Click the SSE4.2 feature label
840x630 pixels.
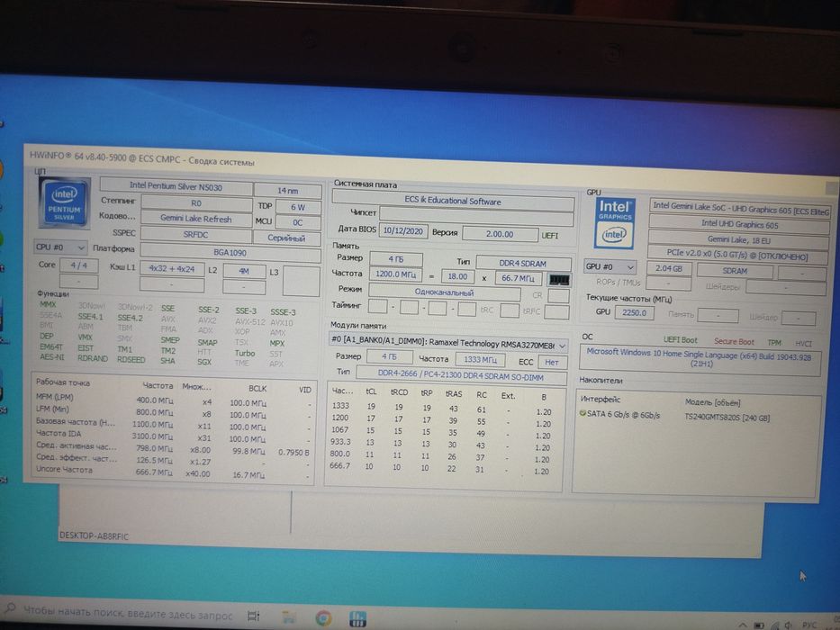tap(131, 318)
